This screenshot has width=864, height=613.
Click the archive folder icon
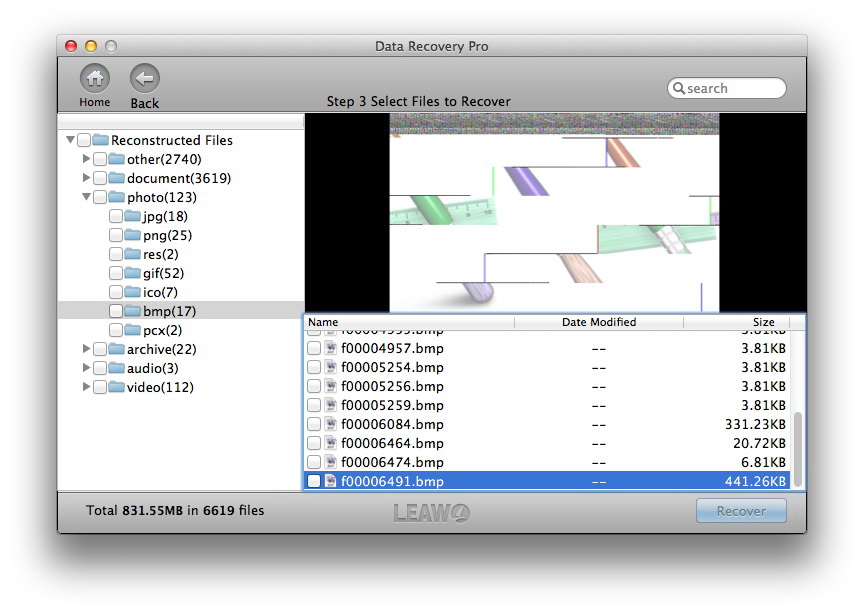tap(116, 349)
